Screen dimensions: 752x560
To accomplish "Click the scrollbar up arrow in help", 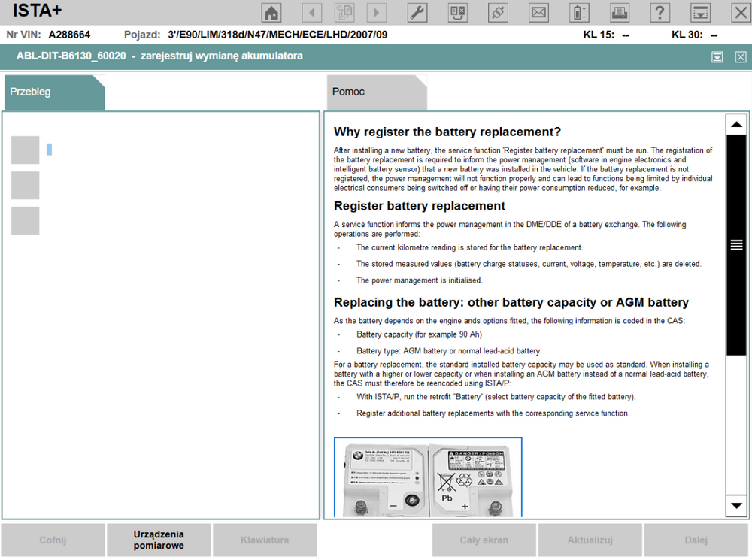I will pos(736,125).
